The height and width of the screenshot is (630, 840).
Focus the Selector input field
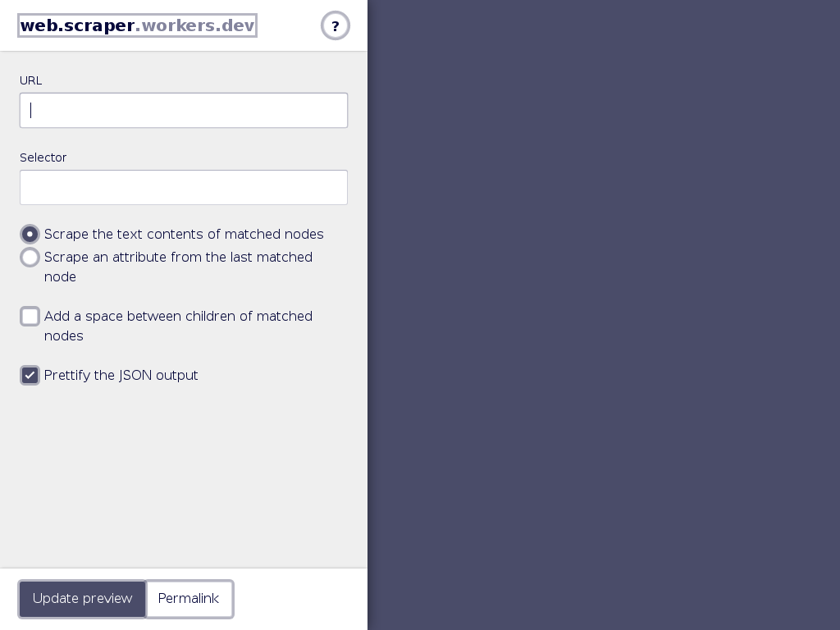click(184, 188)
